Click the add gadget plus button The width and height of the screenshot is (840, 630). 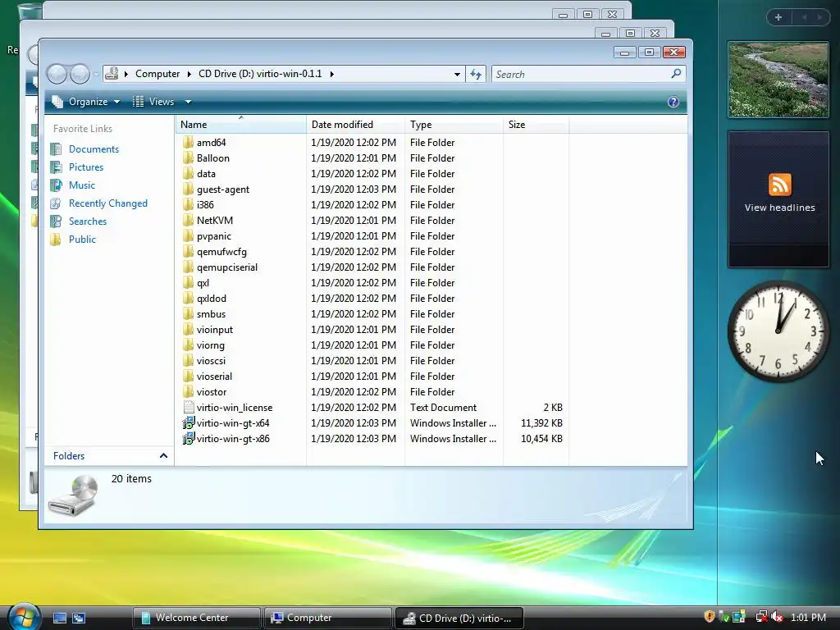click(x=778, y=17)
